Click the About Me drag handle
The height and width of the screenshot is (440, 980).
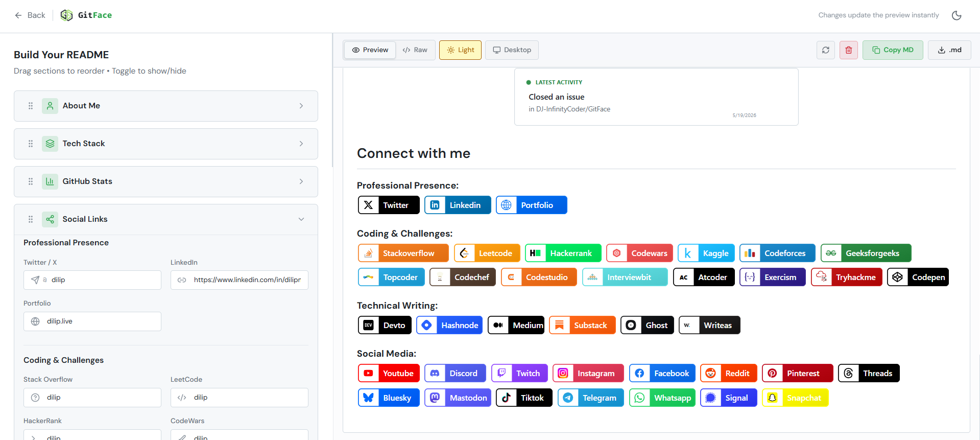tap(31, 106)
